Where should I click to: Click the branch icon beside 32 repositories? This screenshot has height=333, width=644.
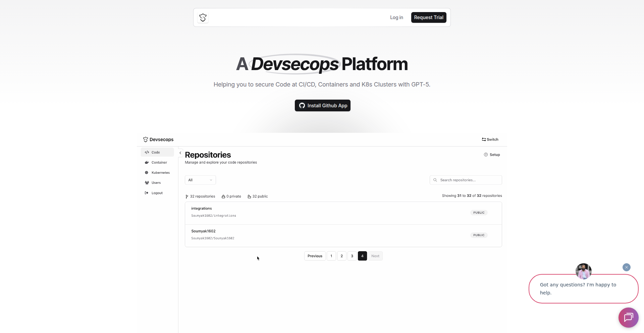click(x=187, y=197)
